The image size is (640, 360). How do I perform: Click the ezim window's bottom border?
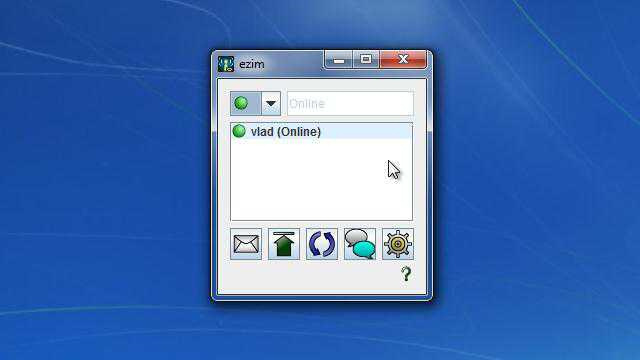tap(322, 298)
